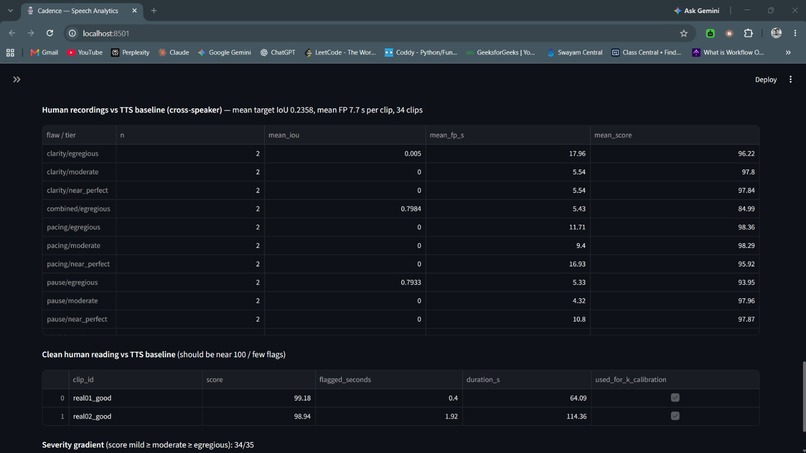Select the combined/egregious row label
806x453 pixels.
pos(79,209)
